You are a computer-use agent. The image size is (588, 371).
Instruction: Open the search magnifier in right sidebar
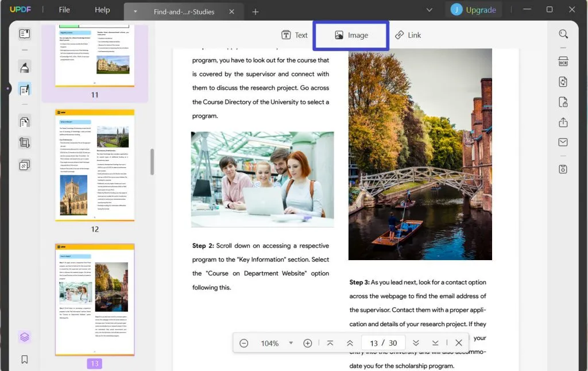click(563, 34)
